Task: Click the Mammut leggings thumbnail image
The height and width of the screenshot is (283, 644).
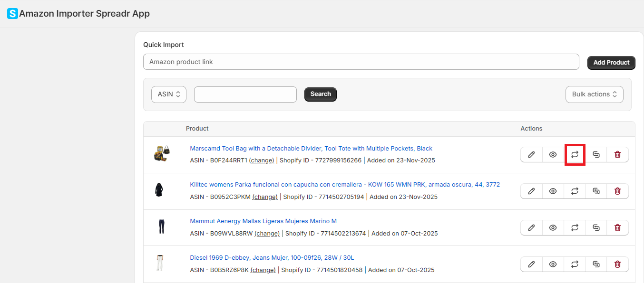Action: (161, 226)
